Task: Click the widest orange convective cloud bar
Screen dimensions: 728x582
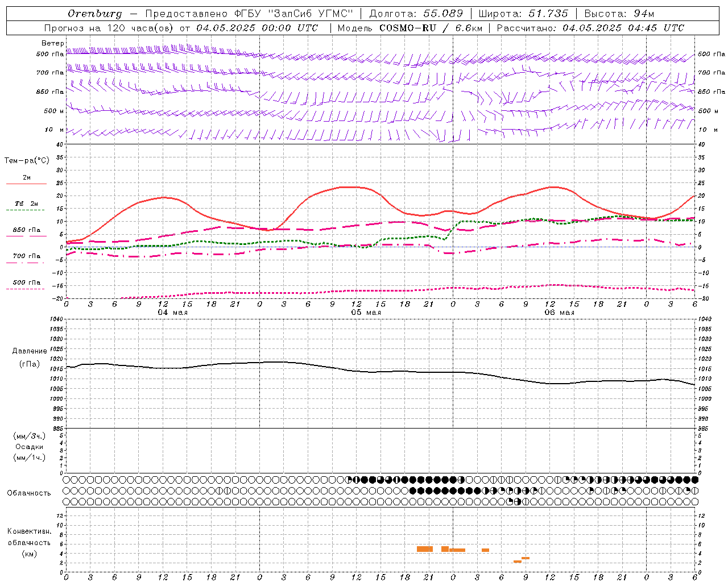Action: tap(425, 549)
